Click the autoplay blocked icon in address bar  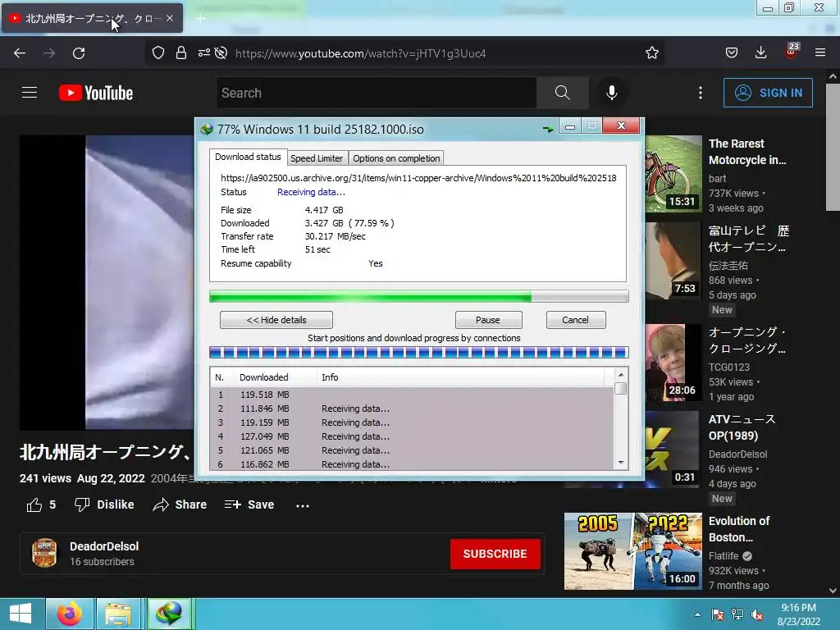(221, 52)
